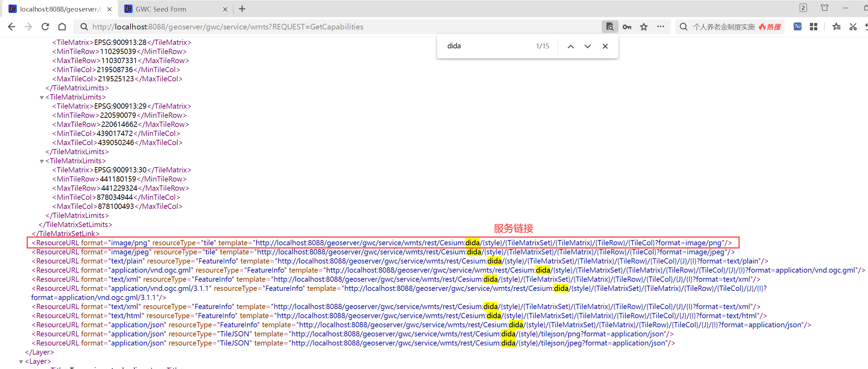Click the closing TileMatrixSetLink tag
This screenshot has width=868, height=369.
[x=66, y=234]
